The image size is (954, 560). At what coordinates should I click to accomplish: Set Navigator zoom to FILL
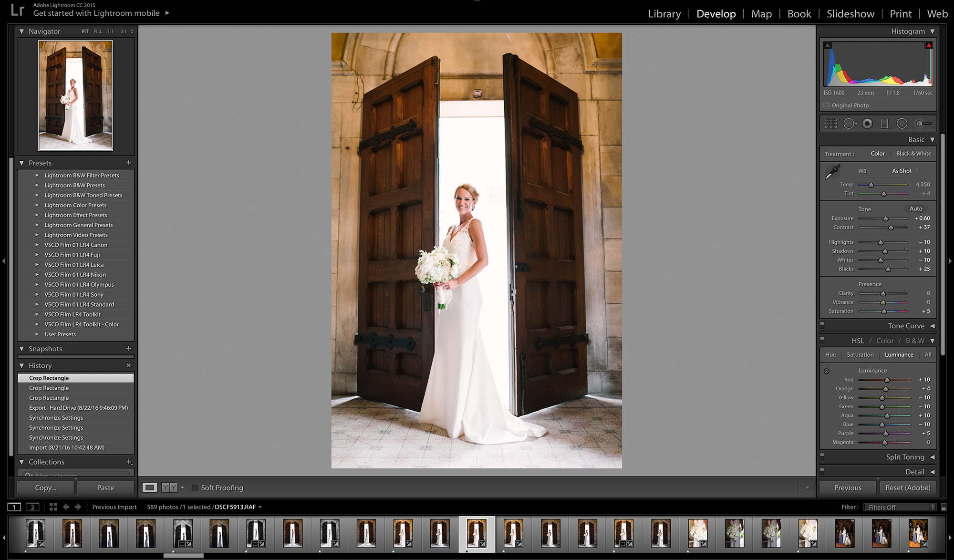coord(98,31)
